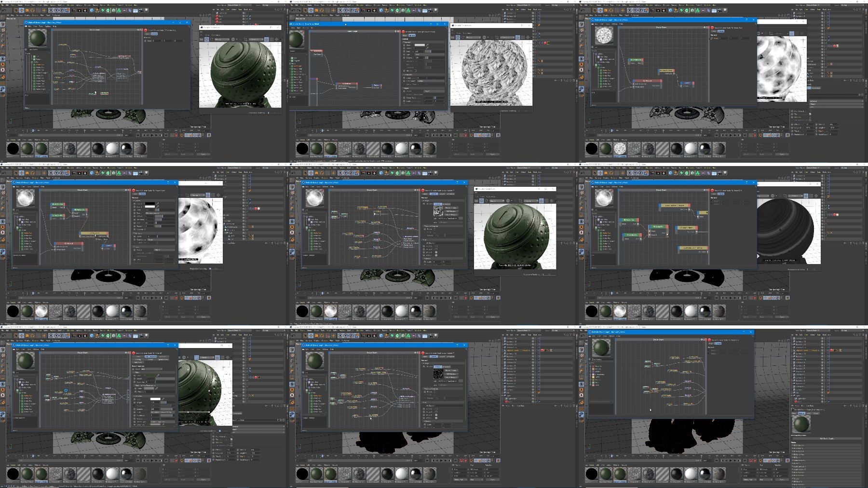Toggle lock icon above the noise sphere render

pyautogui.click(x=517, y=37)
